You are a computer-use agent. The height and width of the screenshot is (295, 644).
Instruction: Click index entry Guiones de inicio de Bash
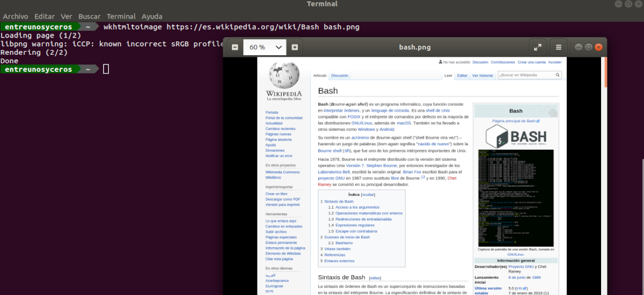347,237
